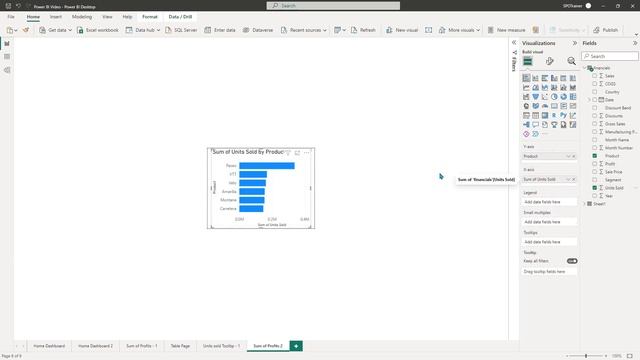Image resolution: width=640 pixels, height=360 pixels.
Task: Publish the report
Action: (x=606, y=30)
